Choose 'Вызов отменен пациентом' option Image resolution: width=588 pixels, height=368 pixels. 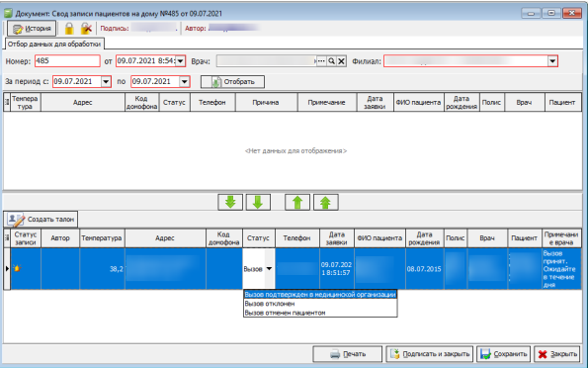pyautogui.click(x=285, y=313)
